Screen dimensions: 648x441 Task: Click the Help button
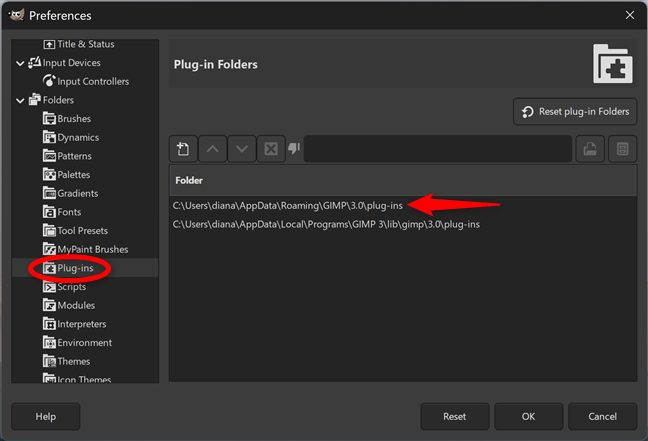[45, 417]
